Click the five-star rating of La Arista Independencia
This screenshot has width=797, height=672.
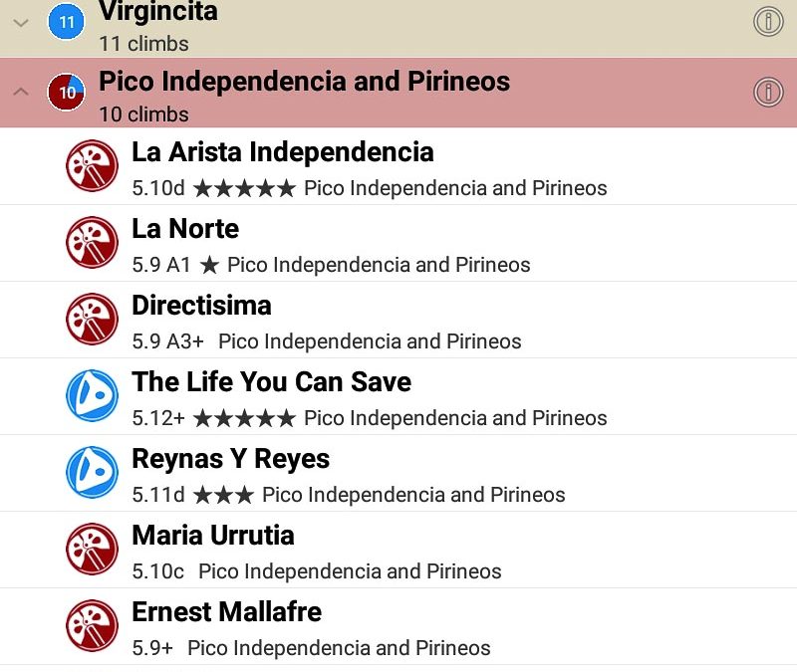click(x=244, y=188)
